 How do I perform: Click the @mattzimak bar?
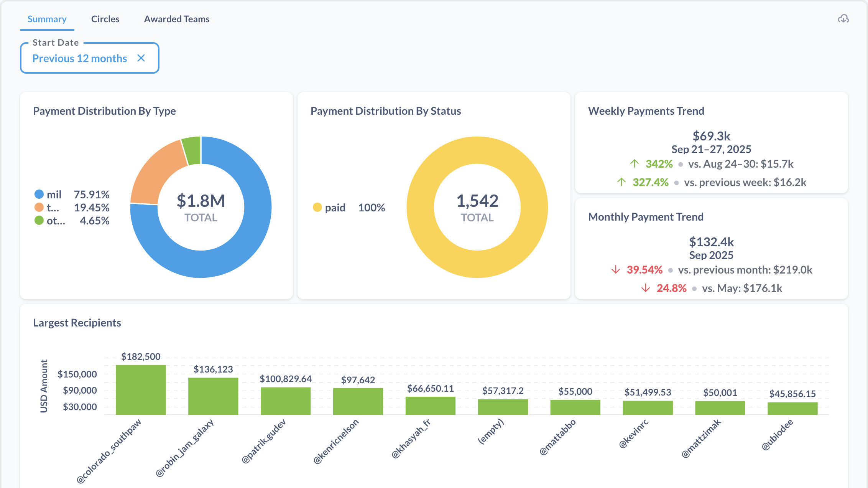click(720, 408)
